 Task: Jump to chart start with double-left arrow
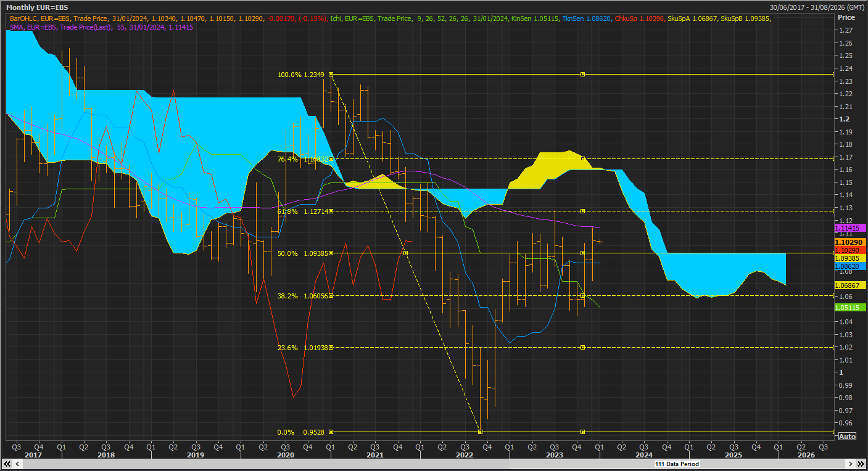[6, 464]
